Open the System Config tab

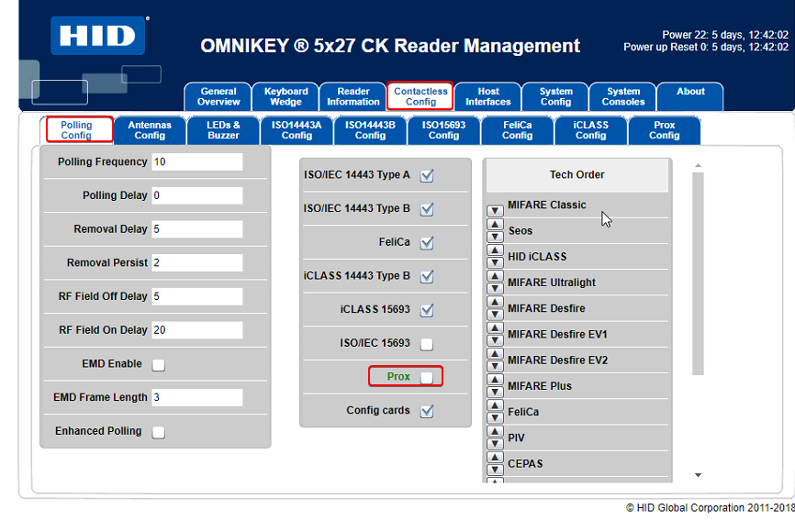pos(555,96)
